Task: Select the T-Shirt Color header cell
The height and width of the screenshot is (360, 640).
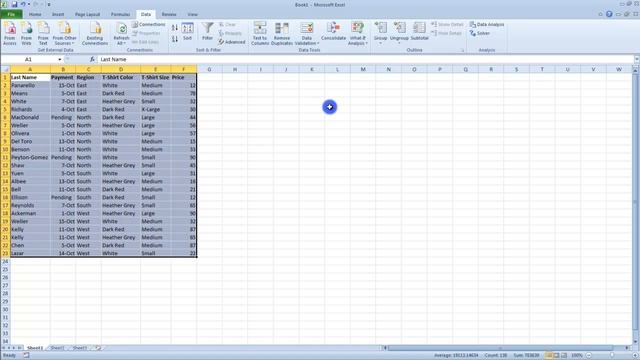Action: 121,77
